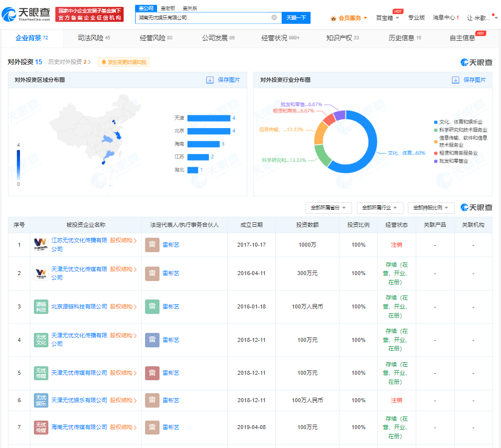Image resolution: width=501 pixels, height=448 pixels.
Task: Click the Tianyancha logo at top left
Action: click(x=26, y=14)
